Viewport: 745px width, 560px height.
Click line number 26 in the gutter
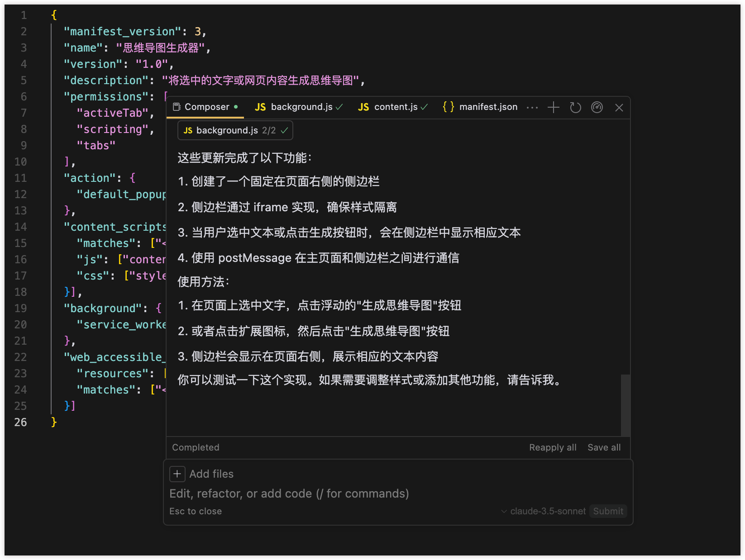tap(20, 422)
